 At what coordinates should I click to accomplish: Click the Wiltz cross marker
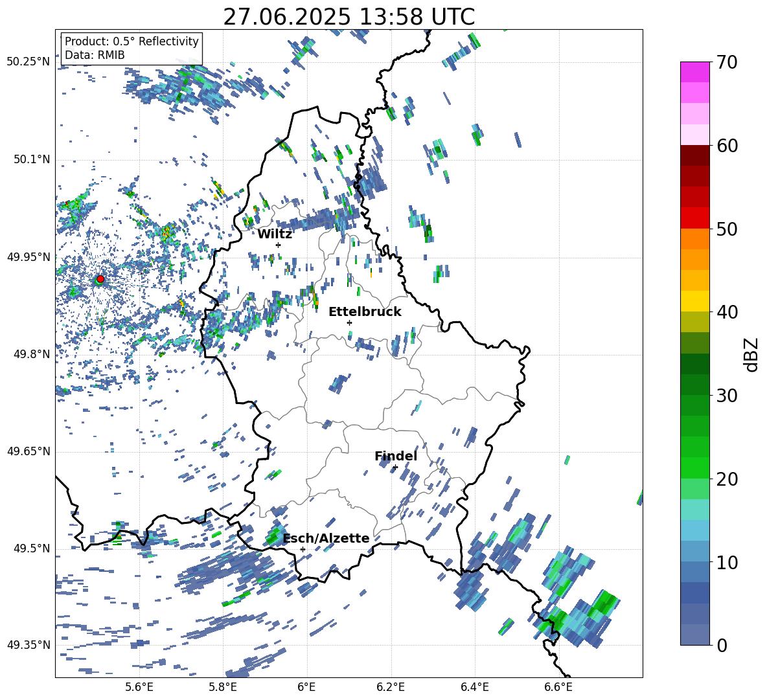[279, 245]
